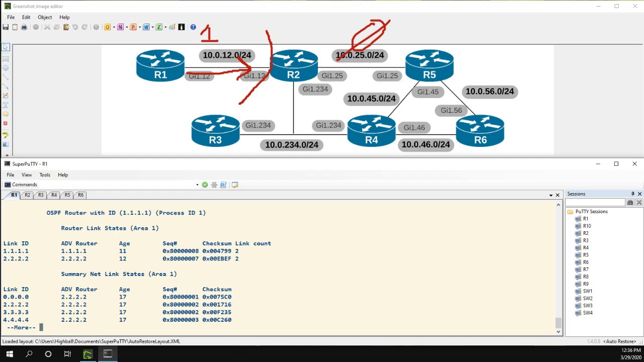Toggle pin on the Sessions panel
The height and width of the screenshot is (362, 644).
(x=632, y=194)
